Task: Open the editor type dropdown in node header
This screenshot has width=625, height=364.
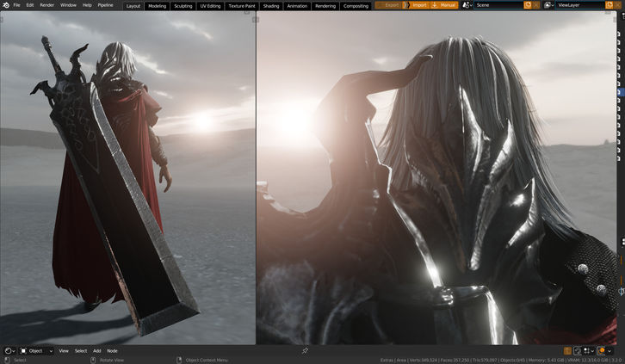Action: click(x=9, y=351)
